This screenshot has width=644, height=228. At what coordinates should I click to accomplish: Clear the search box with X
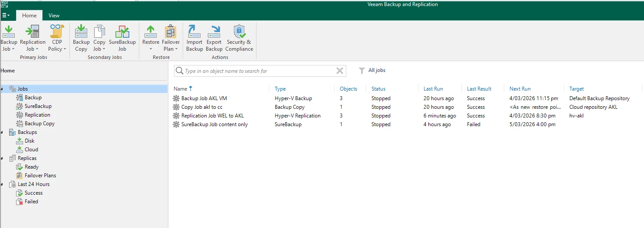340,71
